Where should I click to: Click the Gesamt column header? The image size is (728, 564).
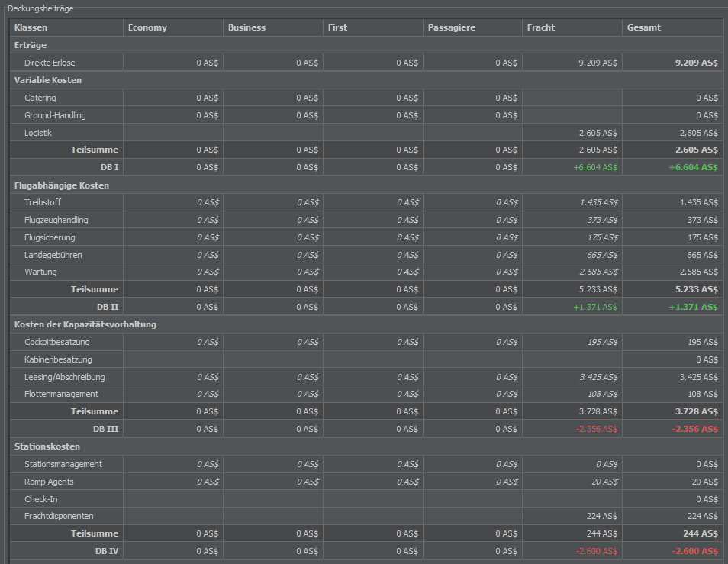point(672,27)
